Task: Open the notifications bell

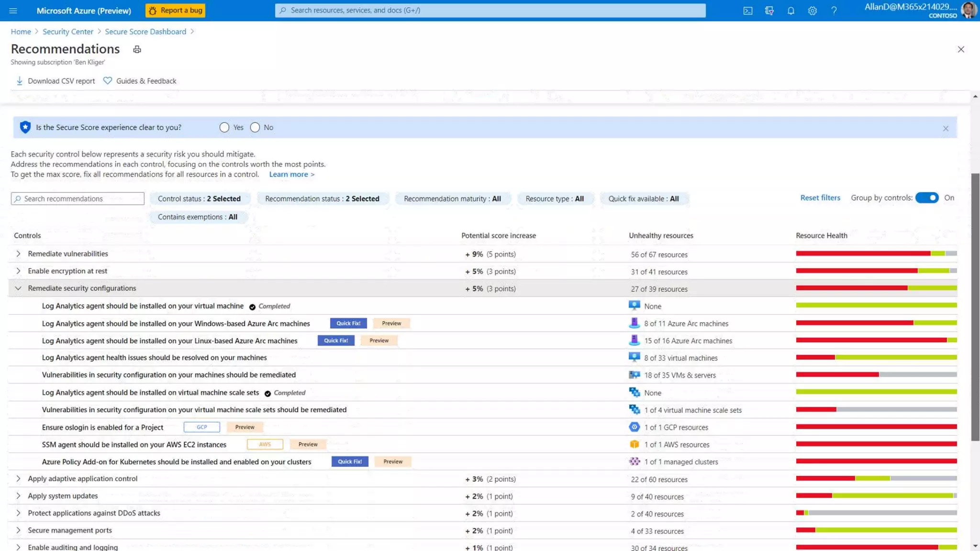Action: (791, 11)
